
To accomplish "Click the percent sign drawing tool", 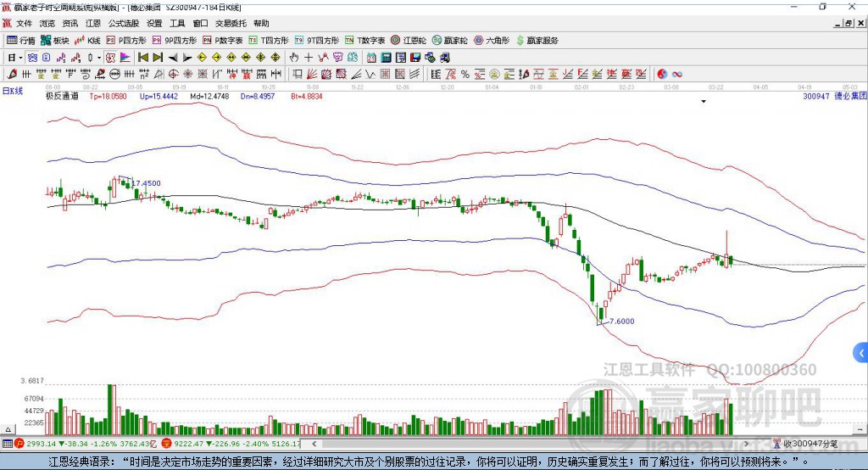I will (x=465, y=75).
